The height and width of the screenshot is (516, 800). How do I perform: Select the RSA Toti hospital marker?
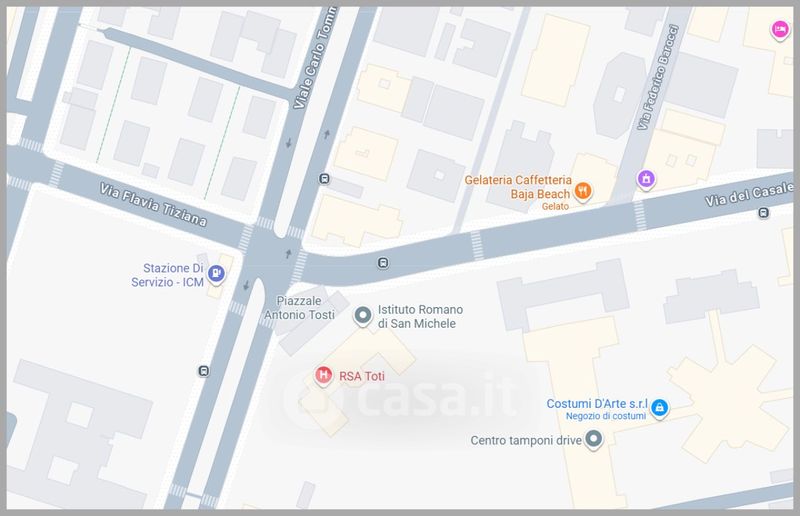(323, 376)
